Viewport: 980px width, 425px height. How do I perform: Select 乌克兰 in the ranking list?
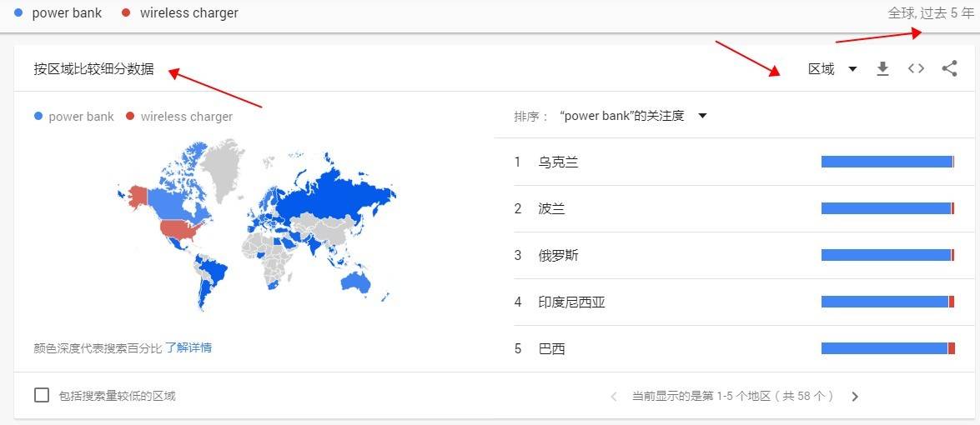point(558,162)
